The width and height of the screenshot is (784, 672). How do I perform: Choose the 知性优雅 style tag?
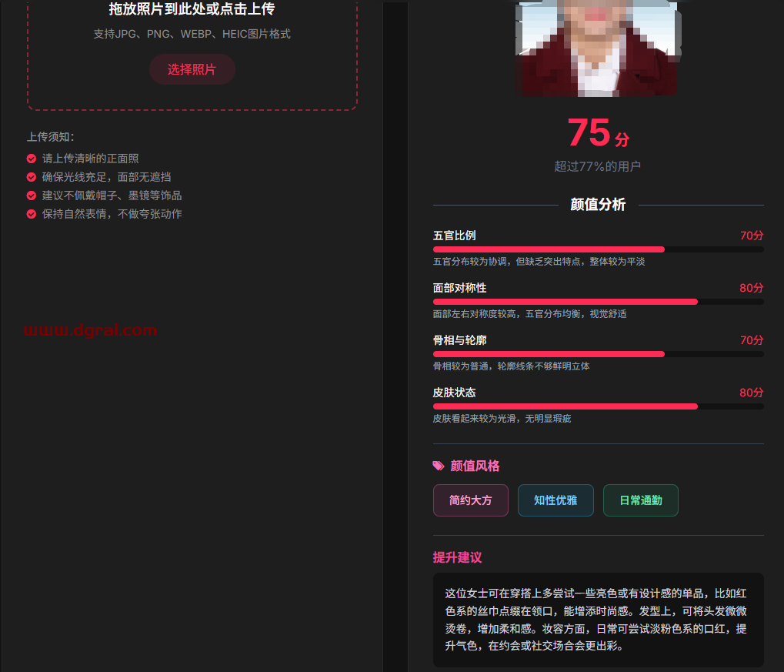555,500
